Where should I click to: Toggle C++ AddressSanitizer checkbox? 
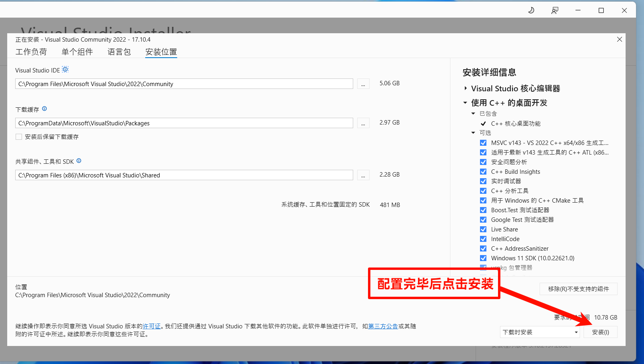point(483,249)
